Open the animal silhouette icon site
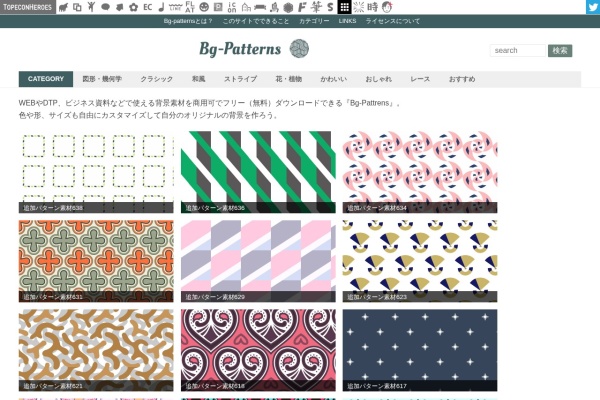This screenshot has height=400, width=600. 64,7
